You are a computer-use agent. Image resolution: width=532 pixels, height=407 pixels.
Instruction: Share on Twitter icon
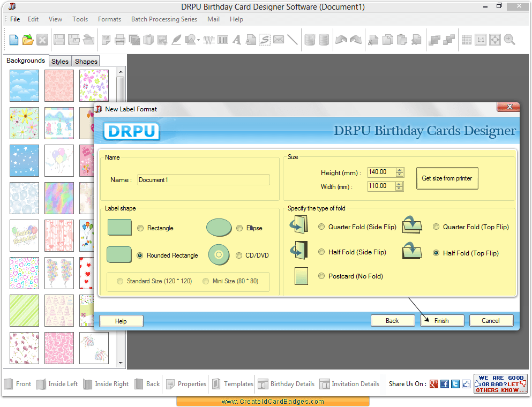tap(455, 384)
